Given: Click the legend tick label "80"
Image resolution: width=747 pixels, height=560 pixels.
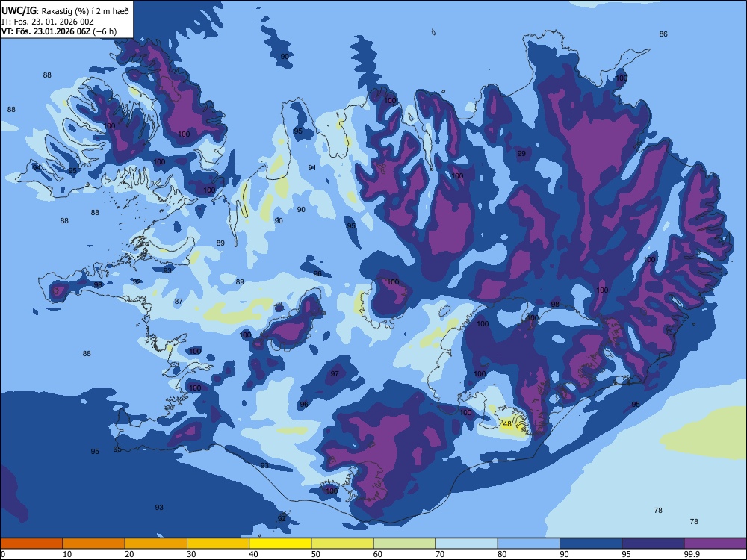Looking at the screenshot, I should [x=503, y=554].
